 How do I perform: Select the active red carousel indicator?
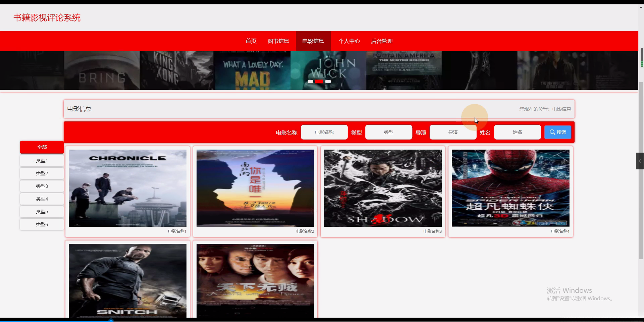(x=319, y=82)
